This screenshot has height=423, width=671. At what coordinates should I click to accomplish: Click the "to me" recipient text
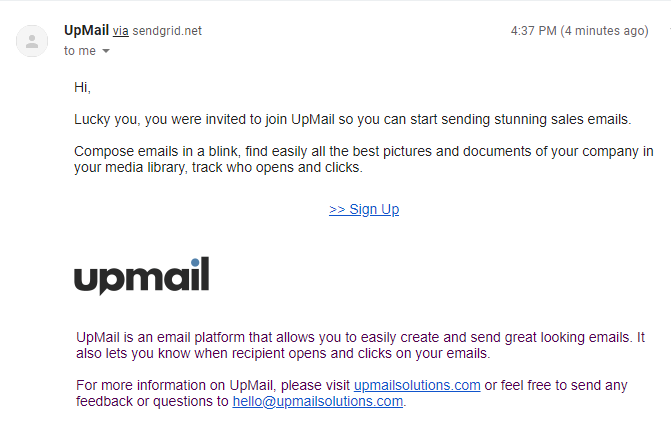[x=80, y=50]
